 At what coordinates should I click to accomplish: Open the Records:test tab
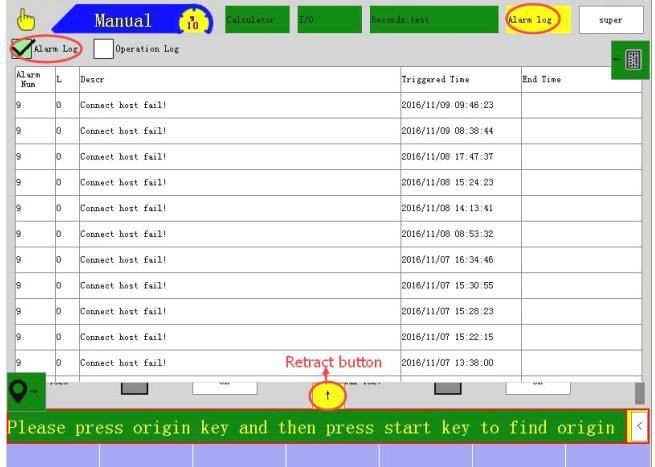click(x=430, y=18)
